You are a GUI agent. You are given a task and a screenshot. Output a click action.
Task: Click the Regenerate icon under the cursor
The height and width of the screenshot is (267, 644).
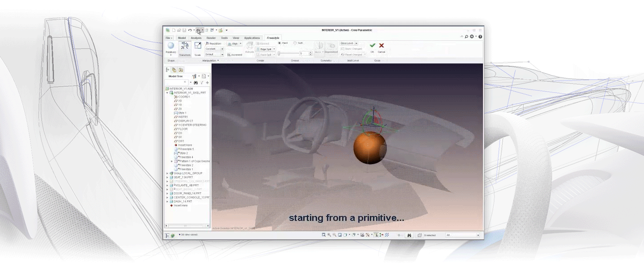tap(198, 30)
